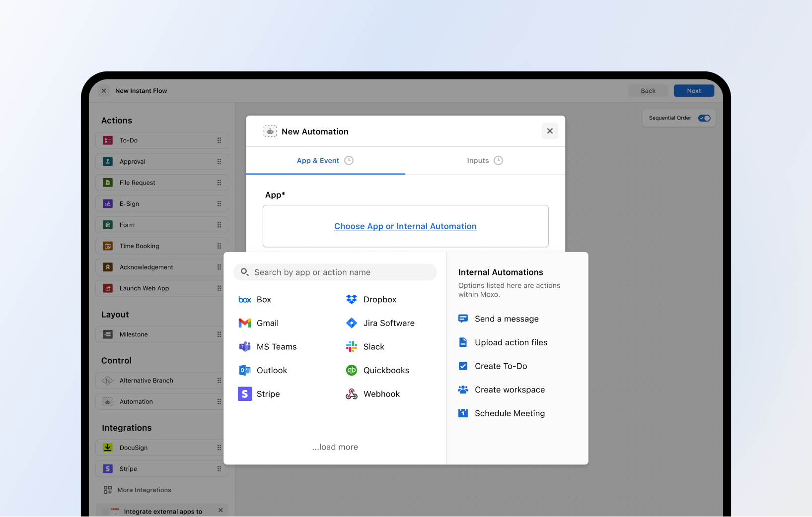Click load more apps link
Viewport: 812px width, 517px height.
[335, 447]
